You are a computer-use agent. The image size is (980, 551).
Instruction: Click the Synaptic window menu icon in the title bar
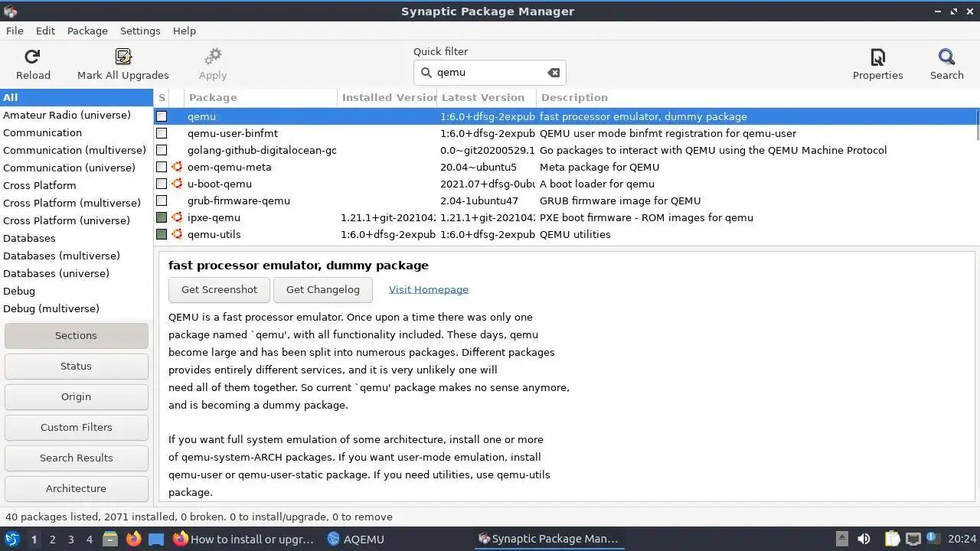click(x=10, y=11)
